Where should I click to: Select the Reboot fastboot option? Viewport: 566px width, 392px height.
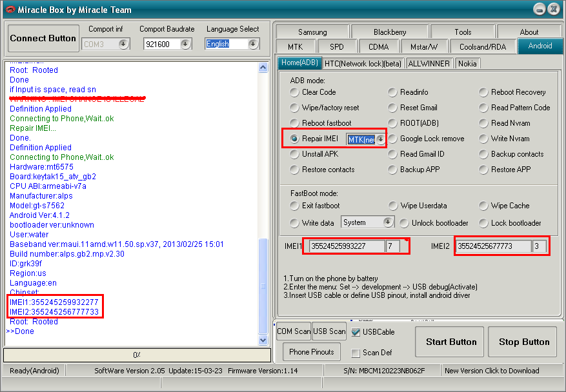tap(321, 123)
